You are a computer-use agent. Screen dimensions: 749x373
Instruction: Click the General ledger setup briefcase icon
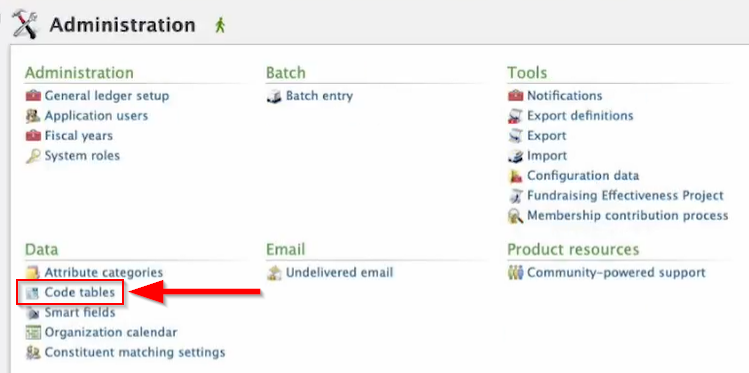pos(33,96)
